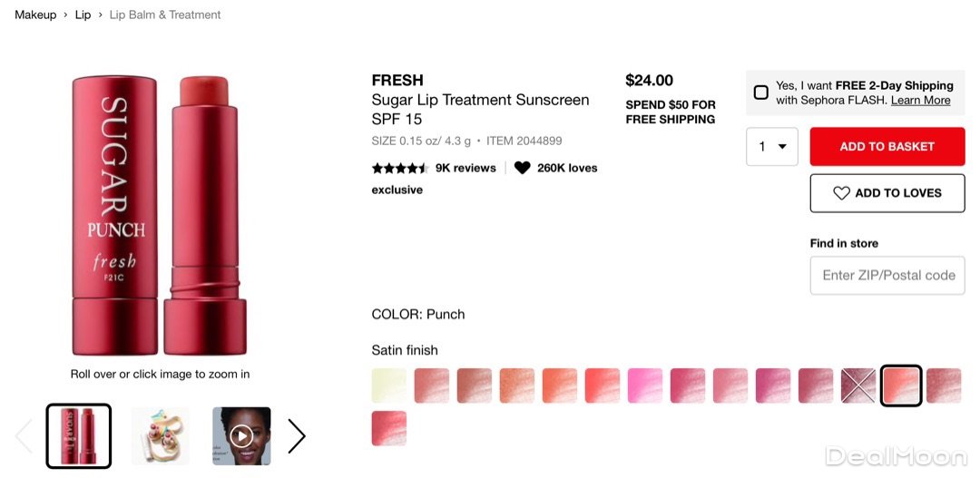Select the pale yellow clear color swatch
The height and width of the screenshot is (478, 980).
[x=389, y=385]
